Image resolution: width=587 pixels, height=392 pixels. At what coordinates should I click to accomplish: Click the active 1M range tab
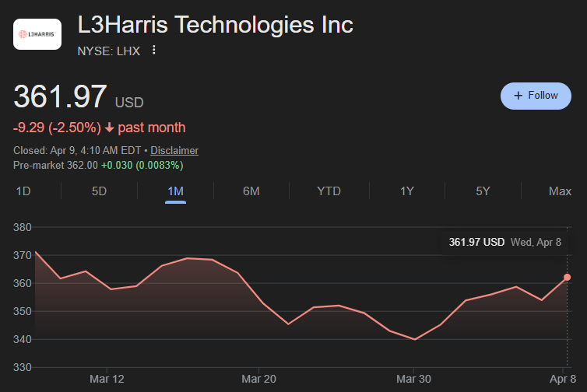pyautogui.click(x=175, y=191)
